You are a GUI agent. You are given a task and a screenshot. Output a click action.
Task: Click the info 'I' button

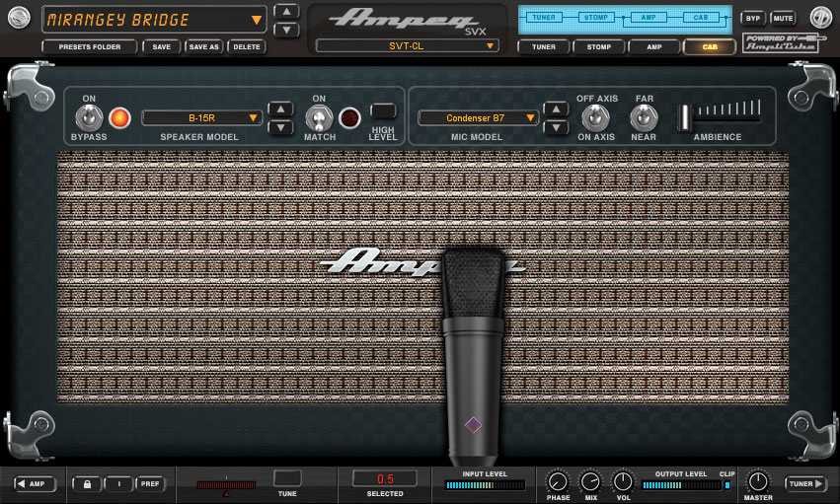(118, 484)
